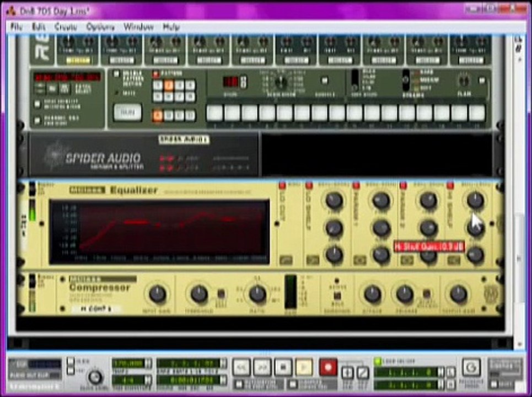Click the Param 1 Freq knob
This screenshot has width=532, height=397.
tap(381, 201)
